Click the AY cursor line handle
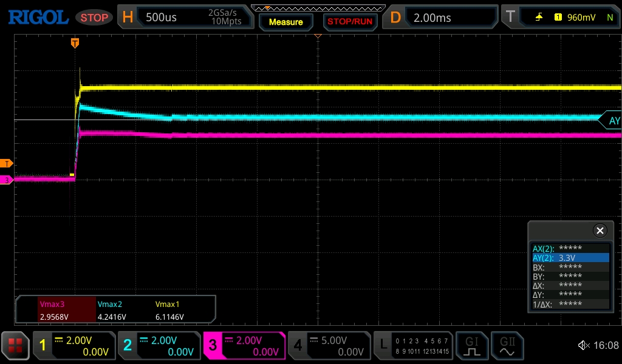The image size is (622, 364). (611, 121)
